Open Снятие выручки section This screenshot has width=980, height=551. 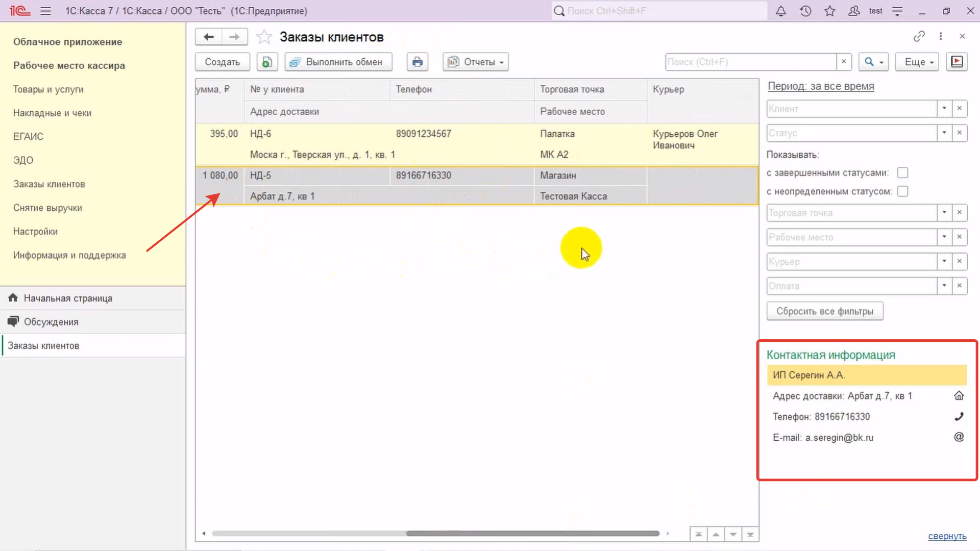(x=47, y=208)
